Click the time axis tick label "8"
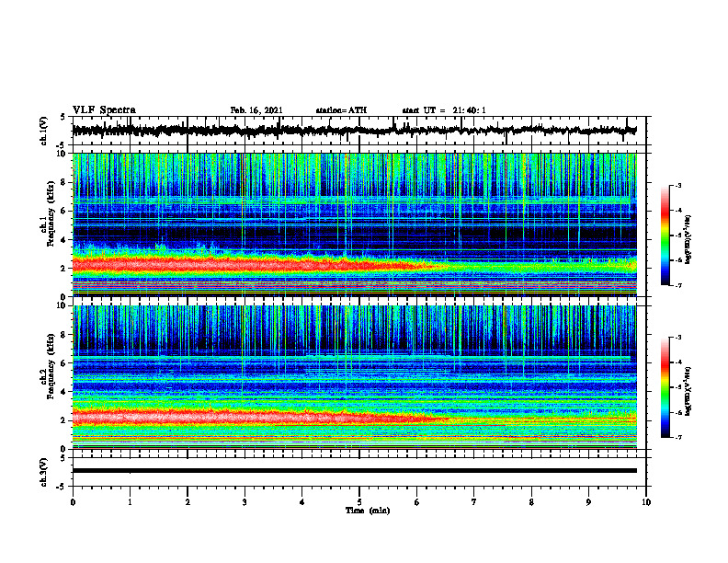This screenshot has width=728, height=563. (531, 502)
